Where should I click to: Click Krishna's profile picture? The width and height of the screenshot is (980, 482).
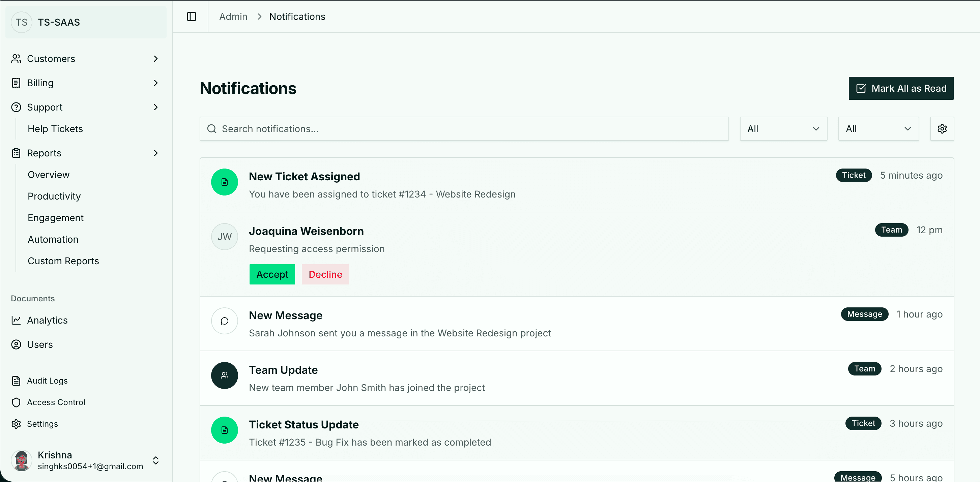[22, 460]
